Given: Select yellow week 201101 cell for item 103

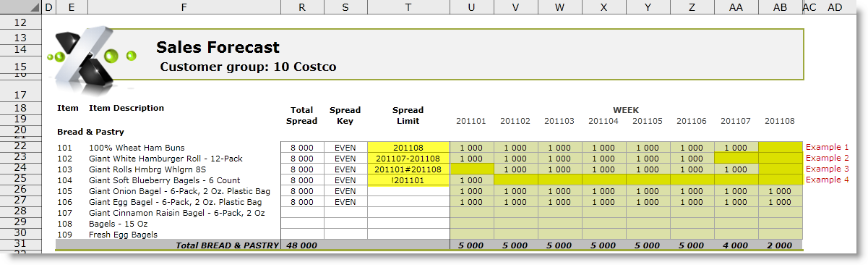Looking at the screenshot, I should tap(472, 169).
